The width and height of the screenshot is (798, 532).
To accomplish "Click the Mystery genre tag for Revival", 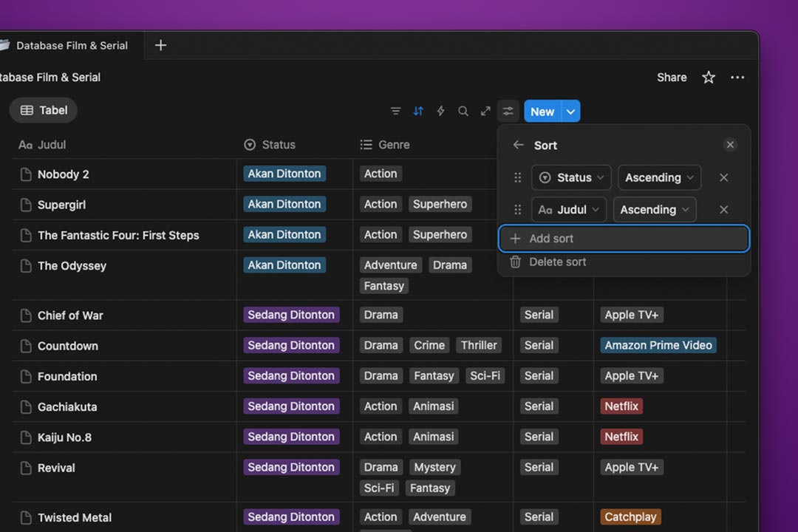I will pyautogui.click(x=435, y=467).
